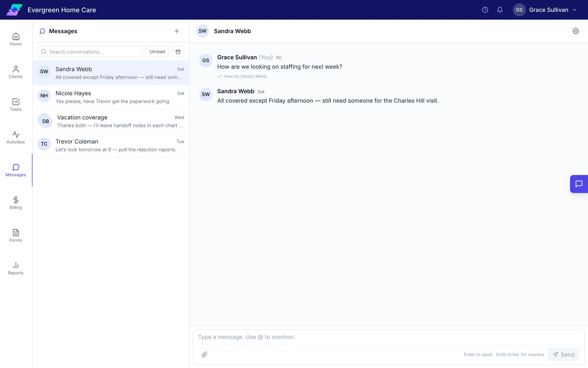Click the Evergreen Home Care logo

coord(14,10)
